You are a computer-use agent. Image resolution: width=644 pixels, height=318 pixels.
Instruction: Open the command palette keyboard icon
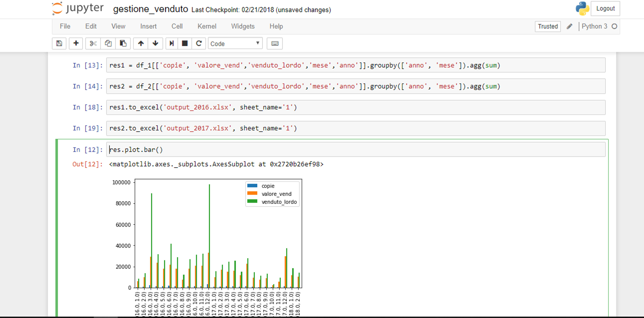(x=275, y=44)
